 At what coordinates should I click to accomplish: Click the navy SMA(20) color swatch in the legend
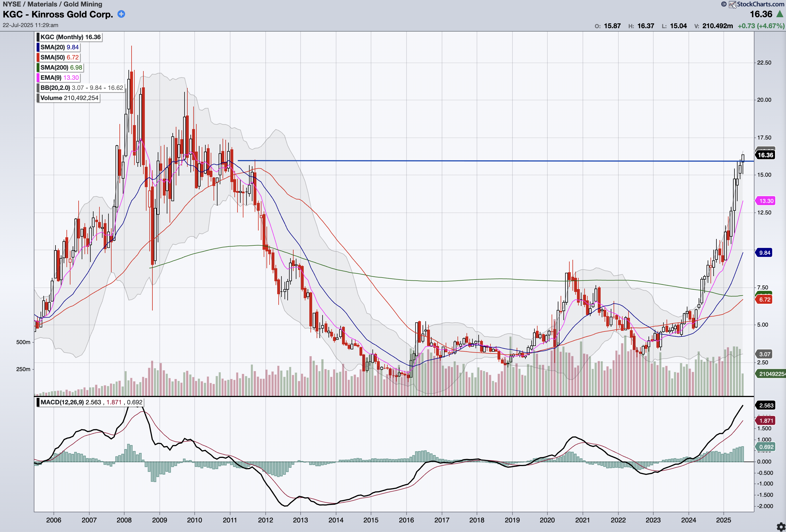[x=38, y=47]
